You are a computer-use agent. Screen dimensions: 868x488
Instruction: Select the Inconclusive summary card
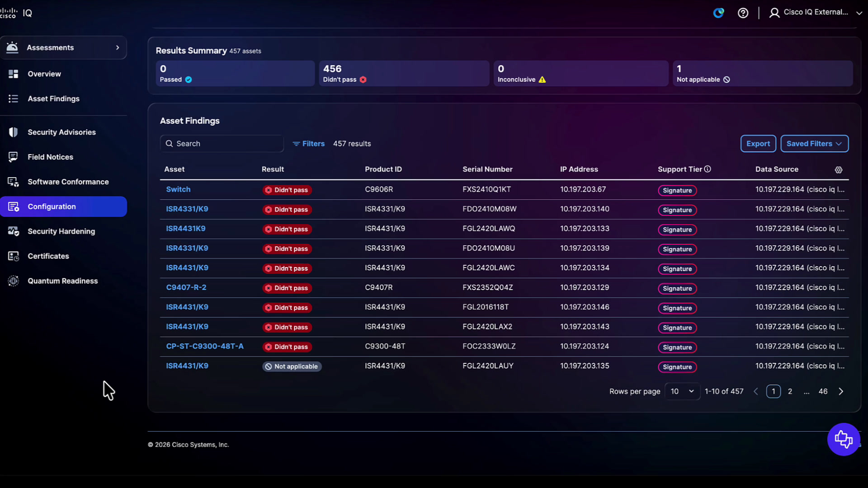[581, 73]
